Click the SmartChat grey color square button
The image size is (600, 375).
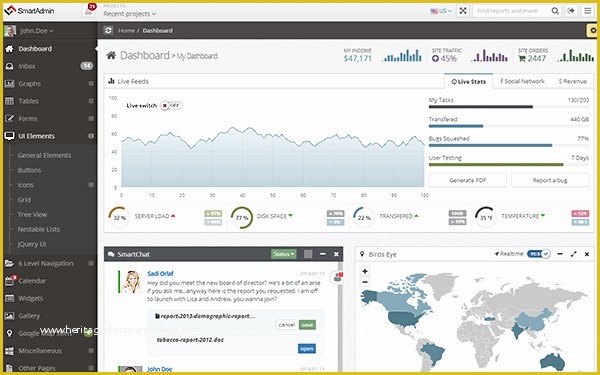(x=308, y=254)
